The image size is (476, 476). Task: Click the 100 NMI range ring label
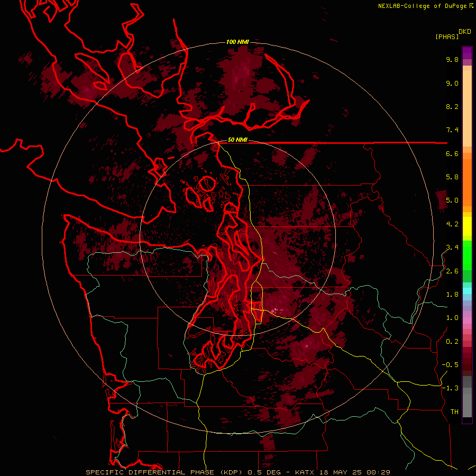(237, 42)
